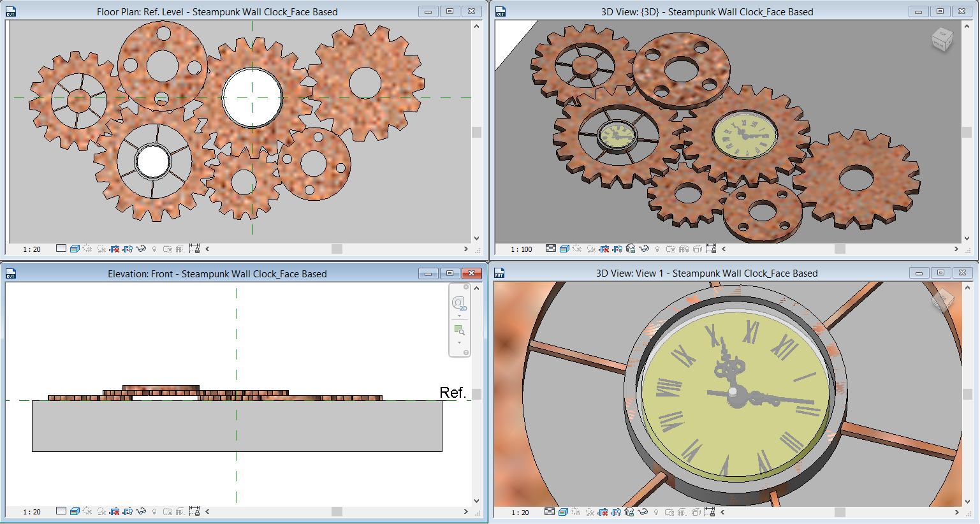Toggle Temporary View Properties in Elevation view
The height and width of the screenshot is (524, 980).
coord(168,511)
